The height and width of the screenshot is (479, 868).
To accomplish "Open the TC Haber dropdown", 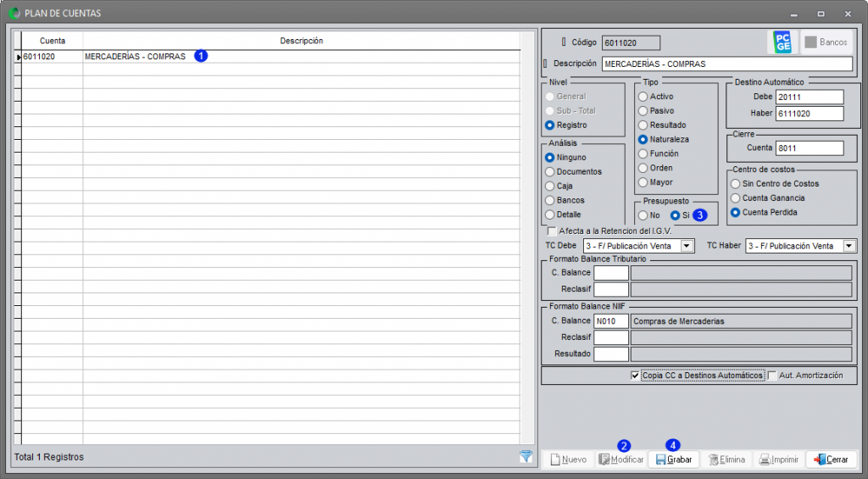I will pos(849,246).
